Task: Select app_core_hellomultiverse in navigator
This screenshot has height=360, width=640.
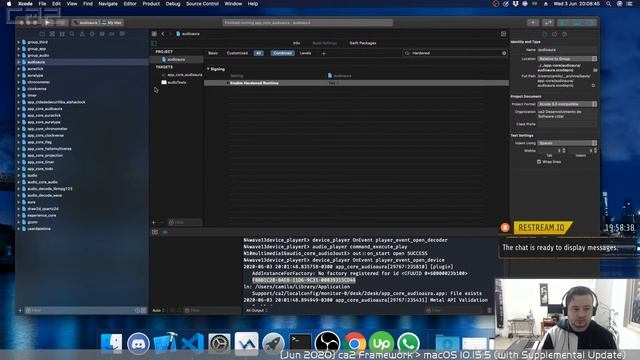Action: [x=49, y=149]
